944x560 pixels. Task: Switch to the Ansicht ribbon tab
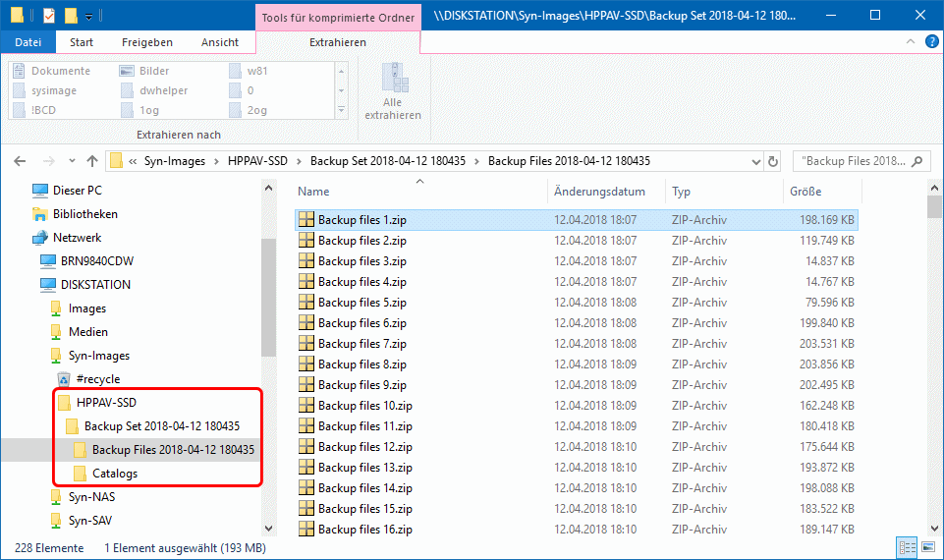pos(220,42)
